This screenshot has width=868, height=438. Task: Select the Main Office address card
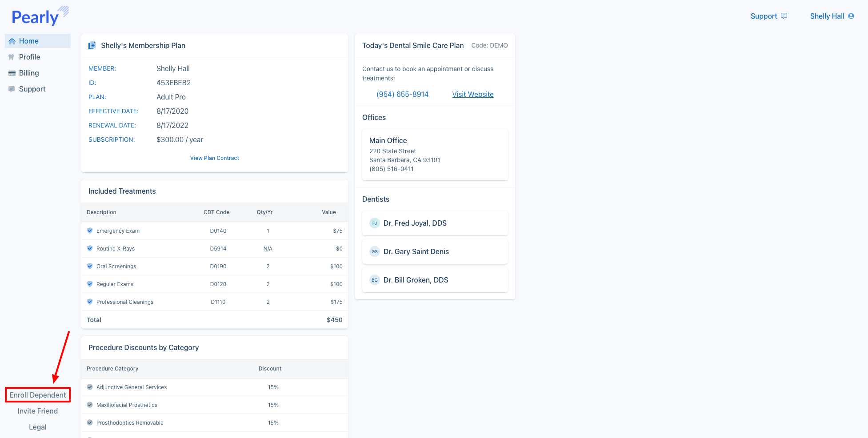pyautogui.click(x=435, y=155)
